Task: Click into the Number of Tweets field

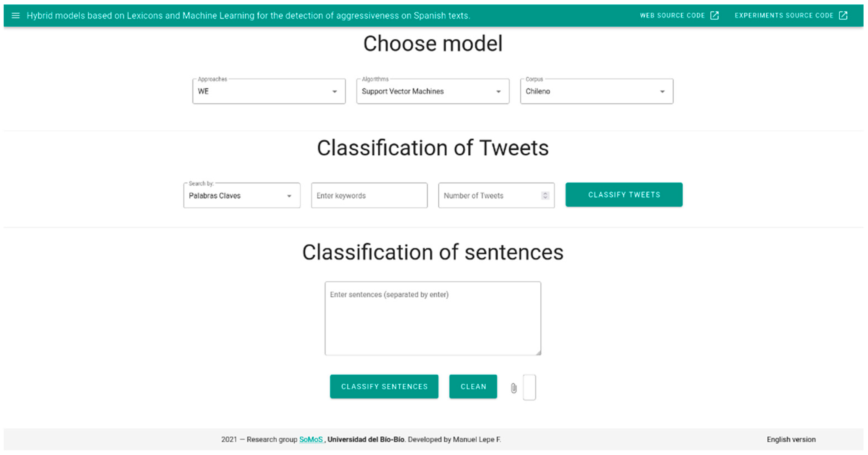Action: [x=489, y=196]
